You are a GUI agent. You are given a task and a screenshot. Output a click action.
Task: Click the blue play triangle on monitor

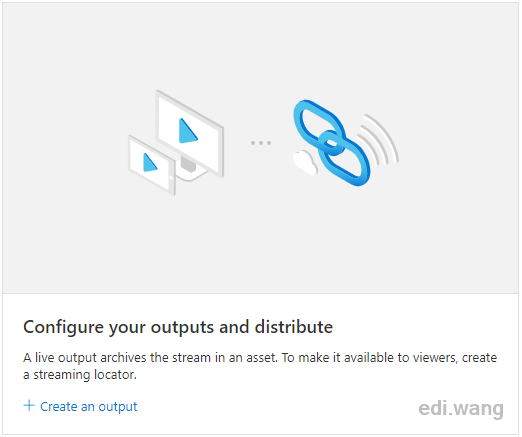[x=188, y=131]
